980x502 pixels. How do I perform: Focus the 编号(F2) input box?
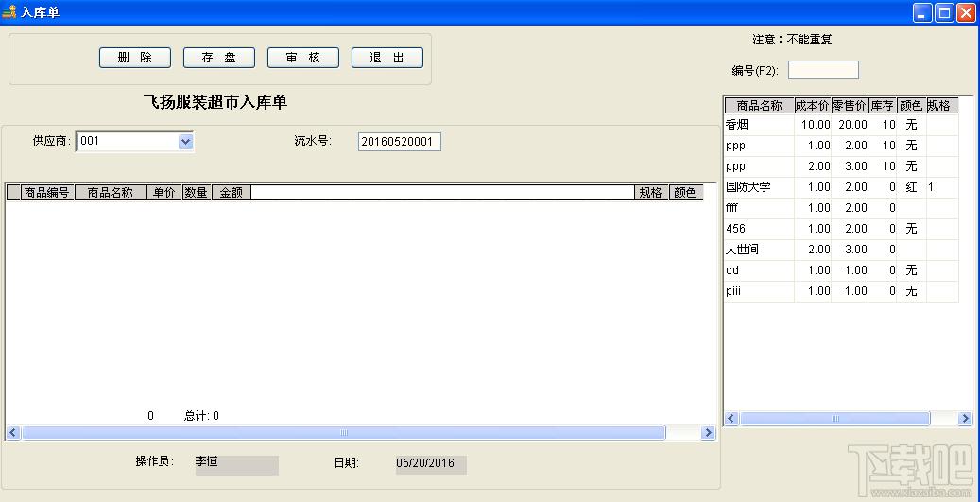point(823,70)
